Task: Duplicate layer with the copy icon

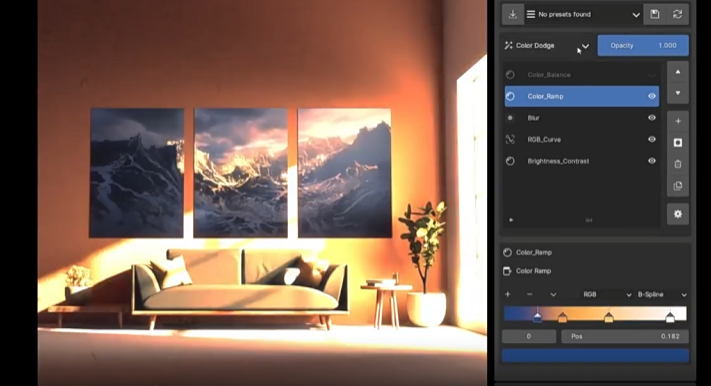Action: (678, 186)
